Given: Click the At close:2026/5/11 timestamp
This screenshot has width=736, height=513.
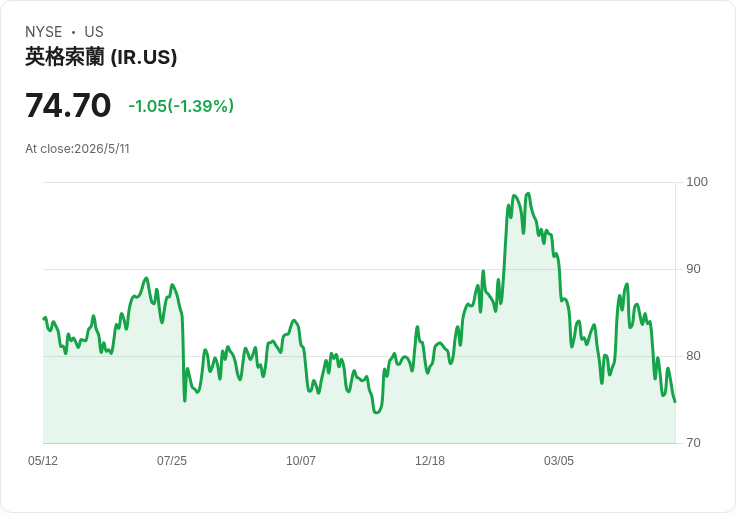Looking at the screenshot, I should [x=77, y=149].
